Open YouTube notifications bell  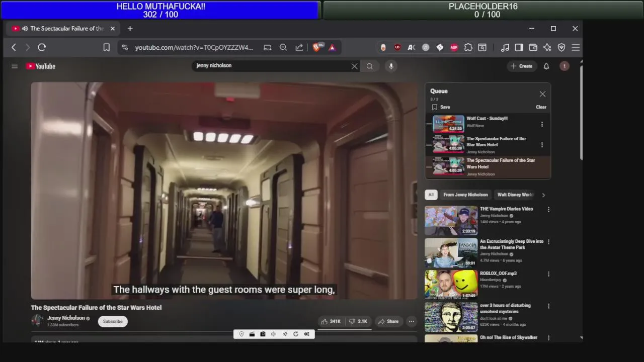click(546, 66)
